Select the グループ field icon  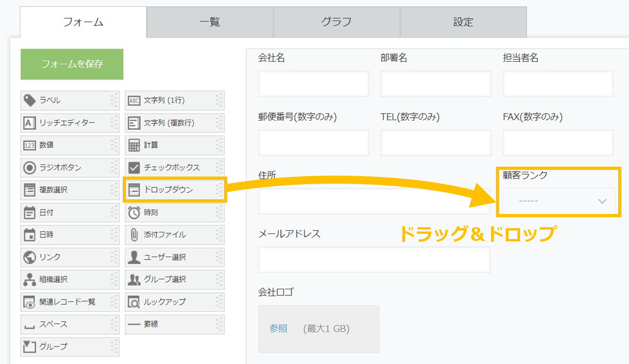(29, 346)
